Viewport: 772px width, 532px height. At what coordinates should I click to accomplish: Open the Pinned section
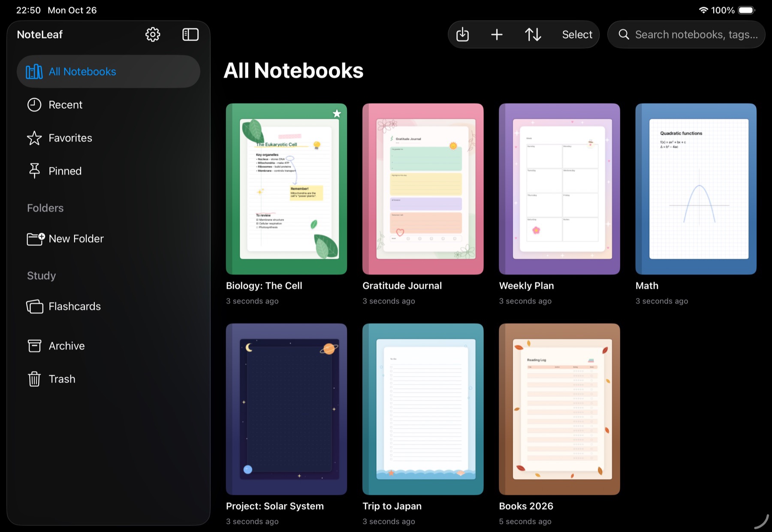click(x=109, y=171)
